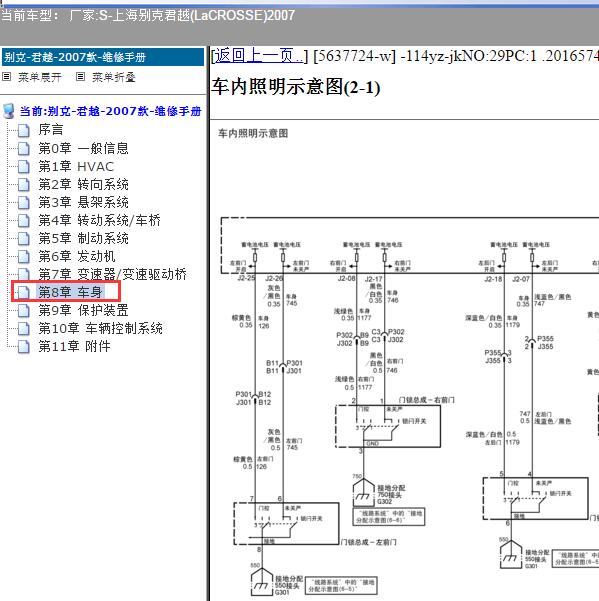The height and width of the screenshot is (601, 599).
Task: Click the page icon beside 第9章 保护装置
Action: click(24, 310)
